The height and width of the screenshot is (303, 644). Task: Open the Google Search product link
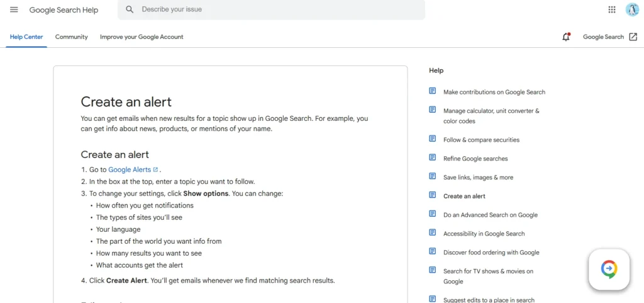[603, 37]
